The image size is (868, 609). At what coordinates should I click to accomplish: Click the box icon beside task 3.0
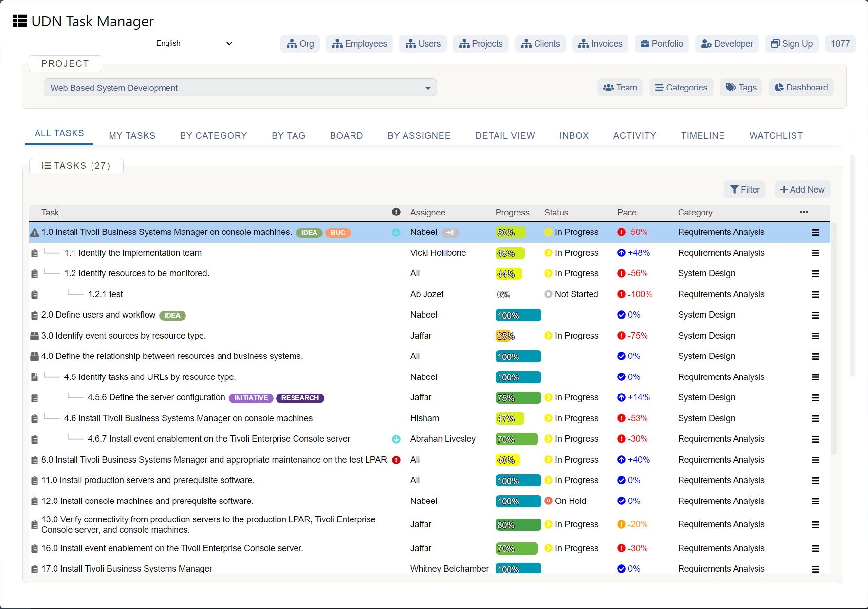tap(35, 336)
